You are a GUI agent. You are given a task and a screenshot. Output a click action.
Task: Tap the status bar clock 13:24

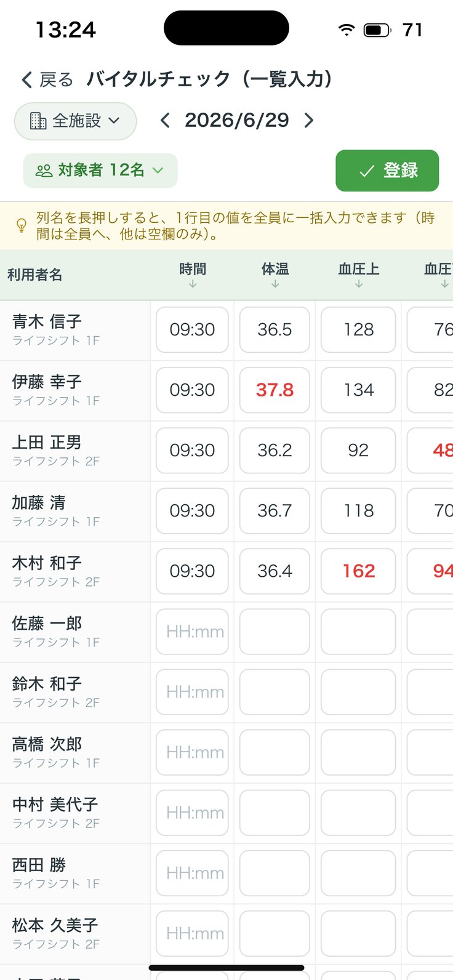[x=65, y=30]
